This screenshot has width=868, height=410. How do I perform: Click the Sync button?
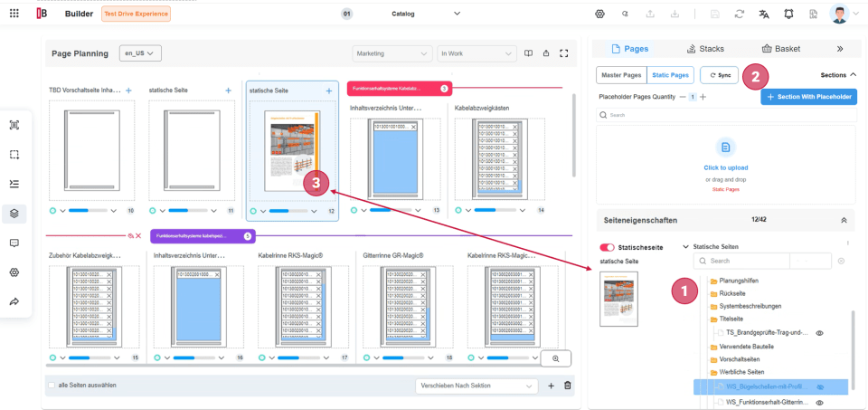[x=720, y=75]
